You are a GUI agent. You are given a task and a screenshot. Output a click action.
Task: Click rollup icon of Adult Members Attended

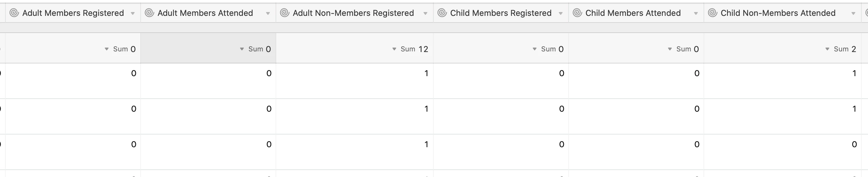(x=149, y=13)
